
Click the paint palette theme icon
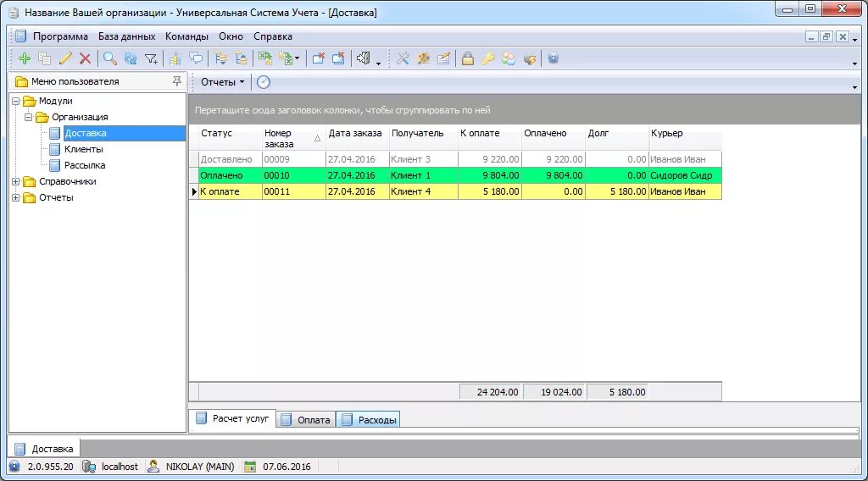[x=424, y=58]
